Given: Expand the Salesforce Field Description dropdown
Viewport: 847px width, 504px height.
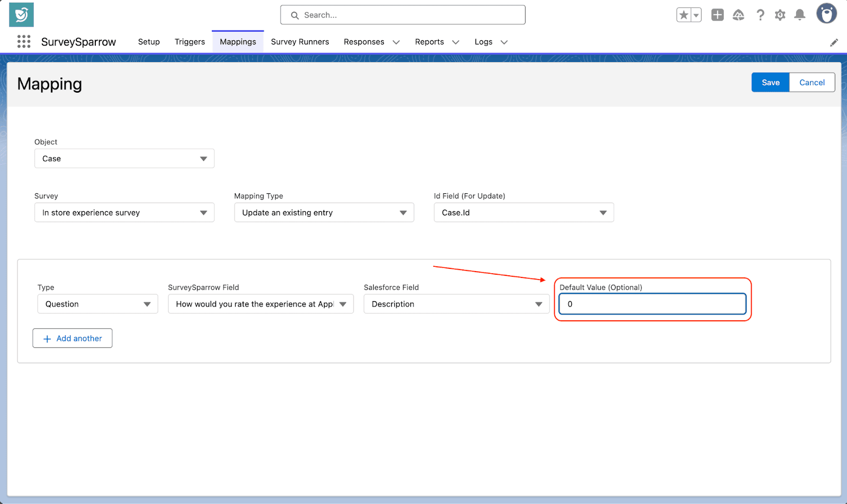Looking at the screenshot, I should pyautogui.click(x=456, y=304).
